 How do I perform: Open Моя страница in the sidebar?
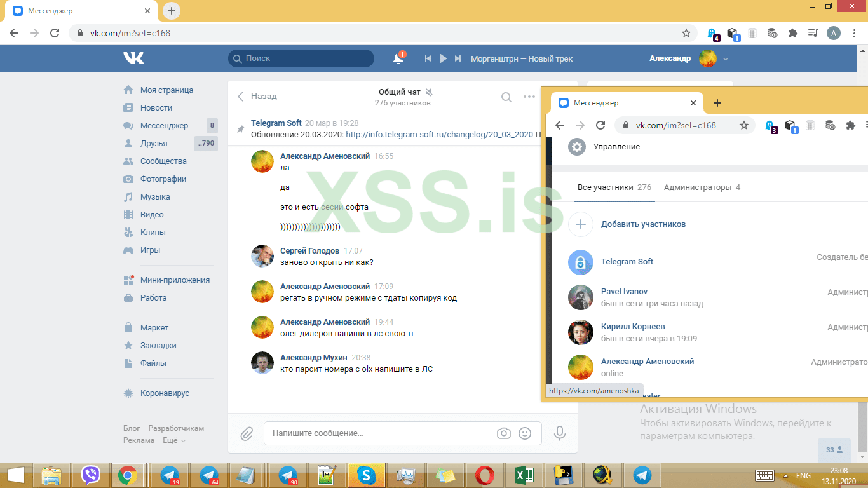click(166, 90)
